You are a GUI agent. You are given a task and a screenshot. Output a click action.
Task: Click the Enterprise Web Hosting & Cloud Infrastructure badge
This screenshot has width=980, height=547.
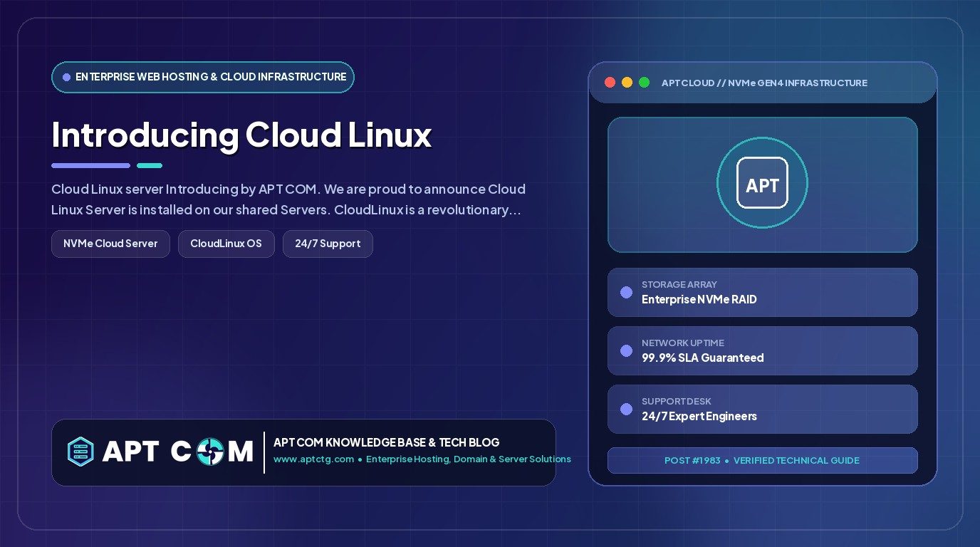tap(203, 77)
